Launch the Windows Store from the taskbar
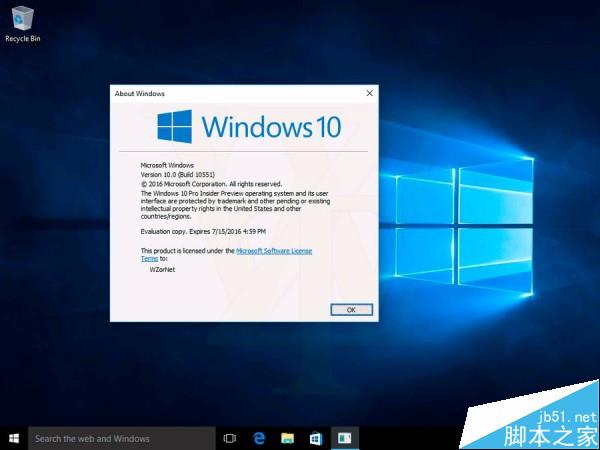The image size is (600, 450). click(315, 438)
